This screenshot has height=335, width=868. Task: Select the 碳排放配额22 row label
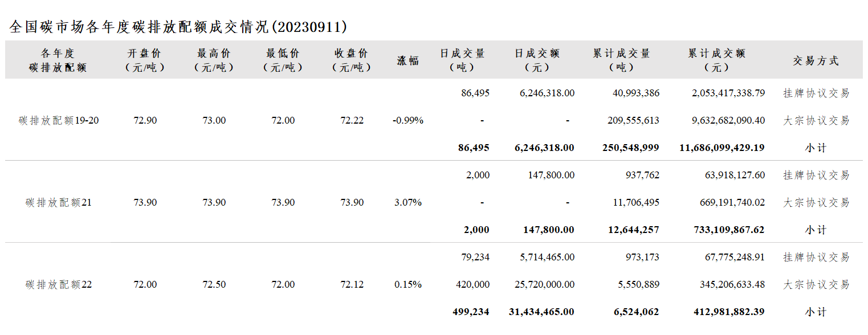pyautogui.click(x=59, y=284)
